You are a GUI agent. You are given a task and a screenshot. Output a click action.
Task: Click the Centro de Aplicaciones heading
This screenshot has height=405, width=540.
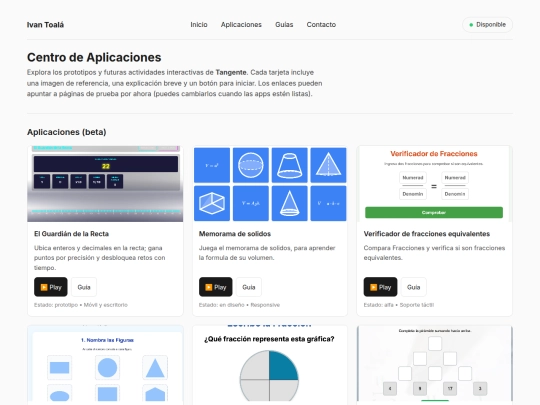click(x=94, y=57)
